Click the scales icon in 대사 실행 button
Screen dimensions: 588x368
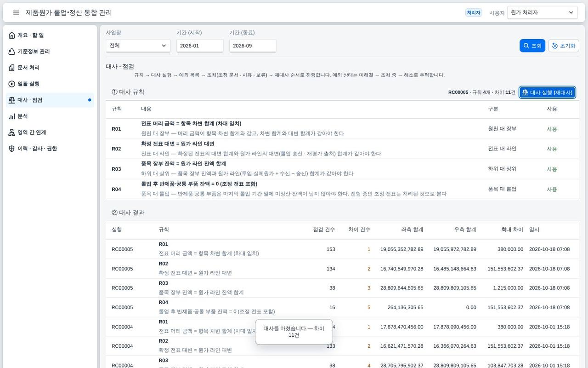click(x=525, y=92)
